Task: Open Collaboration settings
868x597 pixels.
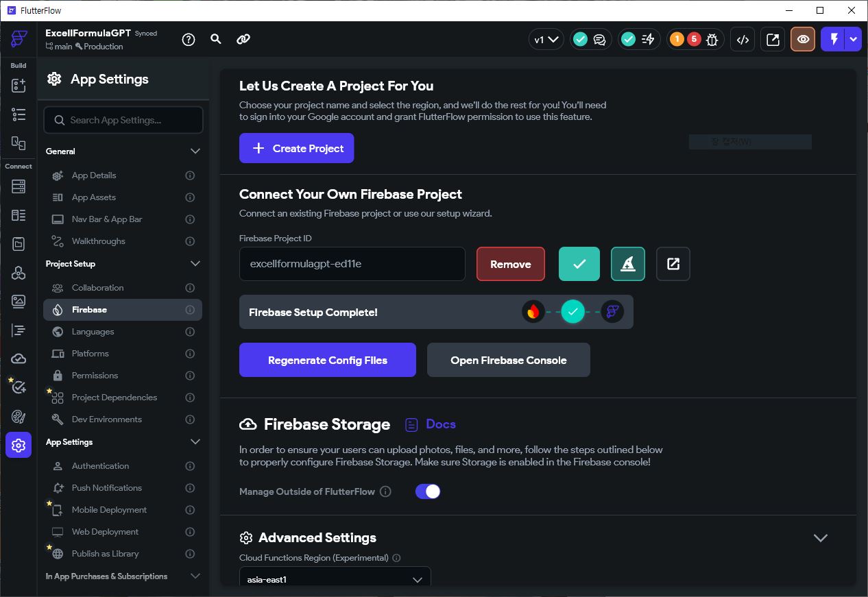Action: (x=123, y=288)
